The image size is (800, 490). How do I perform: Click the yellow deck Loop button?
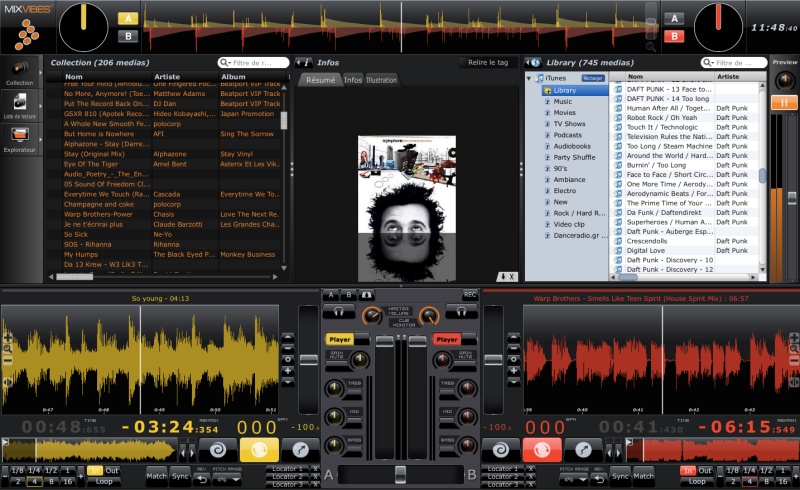pos(104,481)
